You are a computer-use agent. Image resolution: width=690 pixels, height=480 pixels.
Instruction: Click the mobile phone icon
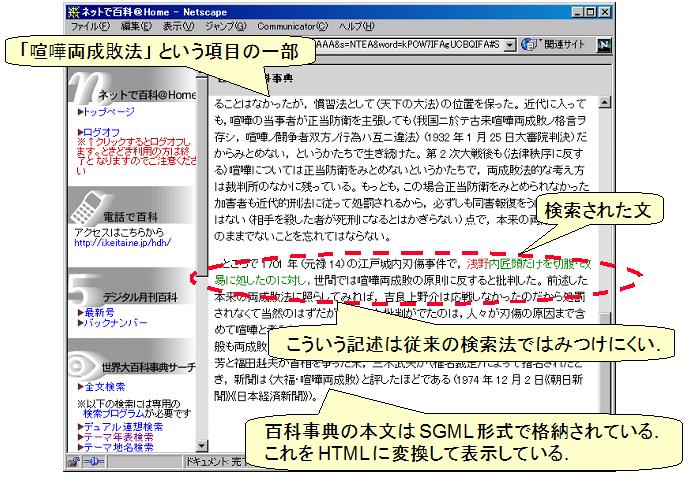[89, 208]
